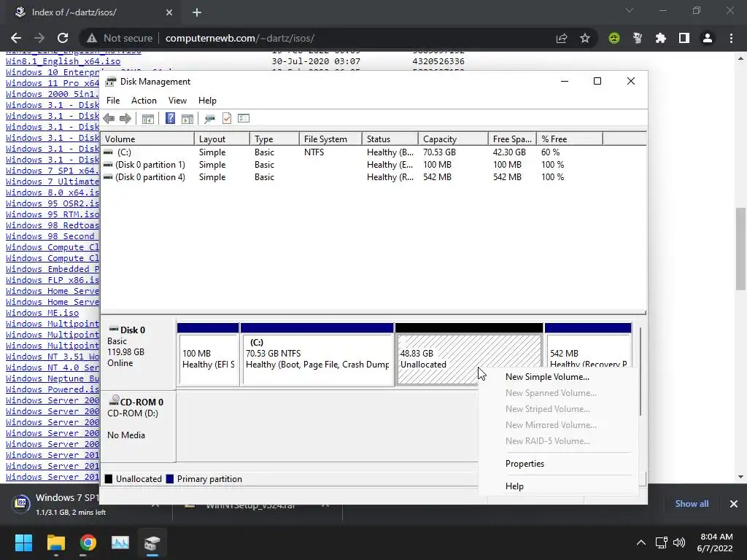Click the Forward arrow in Disk Management toolbar
The height and width of the screenshot is (560, 747).
coord(125,119)
